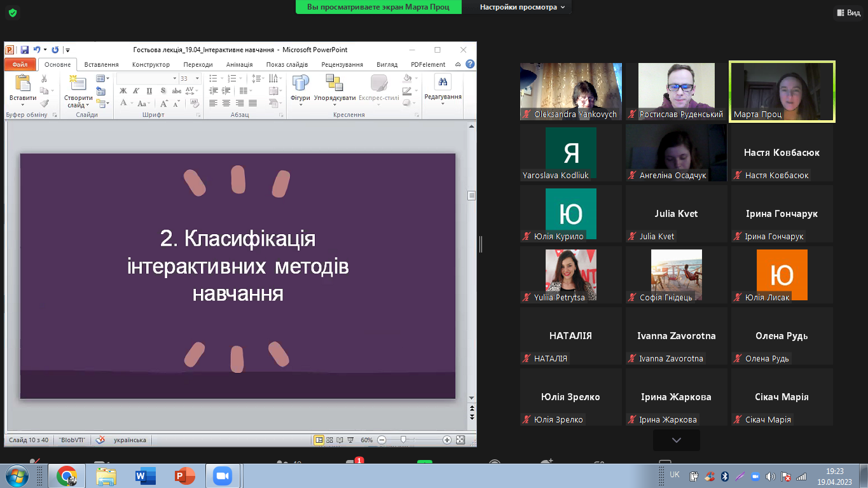Open the Анімація ribbon tab
Screen dimensions: 868x488
click(x=239, y=64)
